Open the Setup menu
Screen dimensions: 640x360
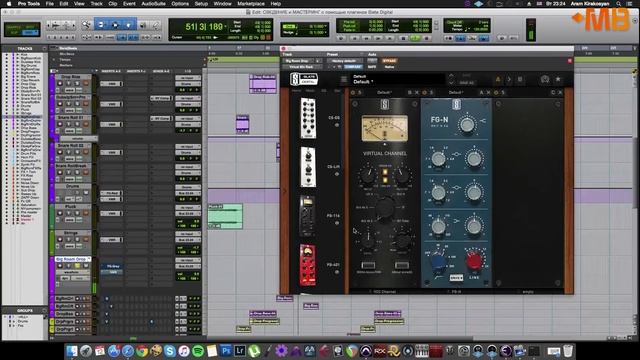201,4
